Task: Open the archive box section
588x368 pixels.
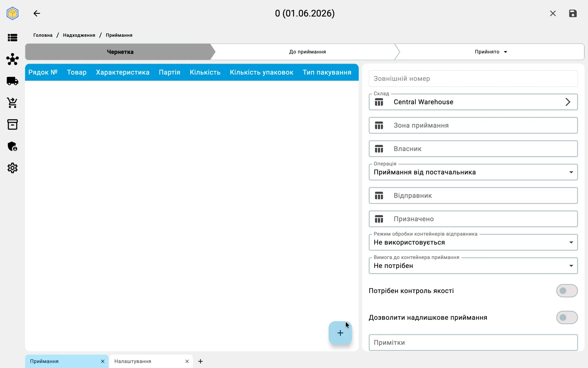Action: click(13, 125)
